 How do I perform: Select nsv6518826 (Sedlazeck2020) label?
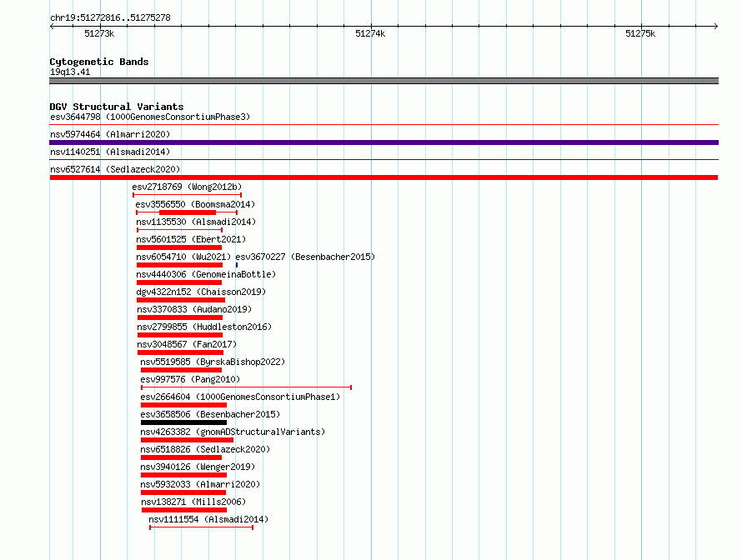pos(205,449)
